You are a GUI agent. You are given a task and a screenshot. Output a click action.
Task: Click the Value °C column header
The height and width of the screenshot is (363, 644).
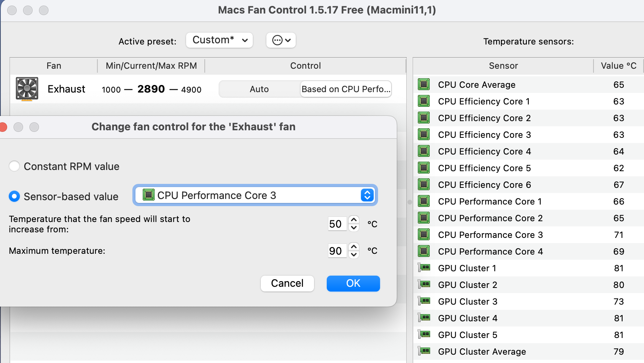tap(618, 66)
